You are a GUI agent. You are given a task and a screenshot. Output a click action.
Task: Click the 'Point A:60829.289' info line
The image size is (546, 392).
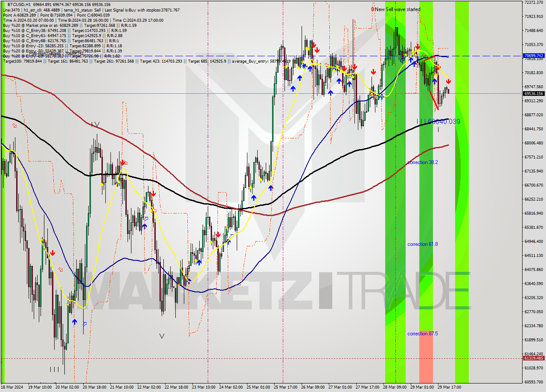tap(56, 15)
